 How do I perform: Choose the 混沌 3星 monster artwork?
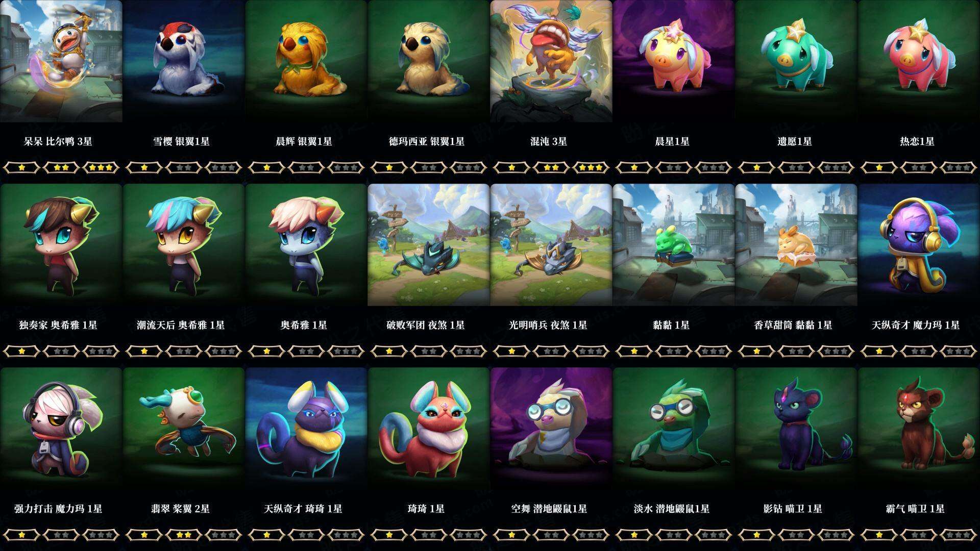tap(551, 61)
